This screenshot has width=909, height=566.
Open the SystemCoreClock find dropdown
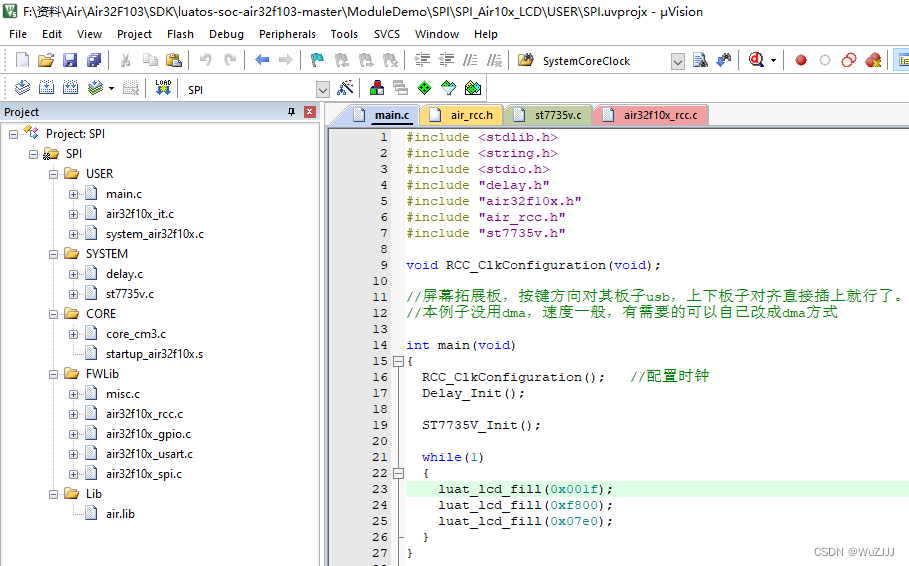click(x=677, y=62)
